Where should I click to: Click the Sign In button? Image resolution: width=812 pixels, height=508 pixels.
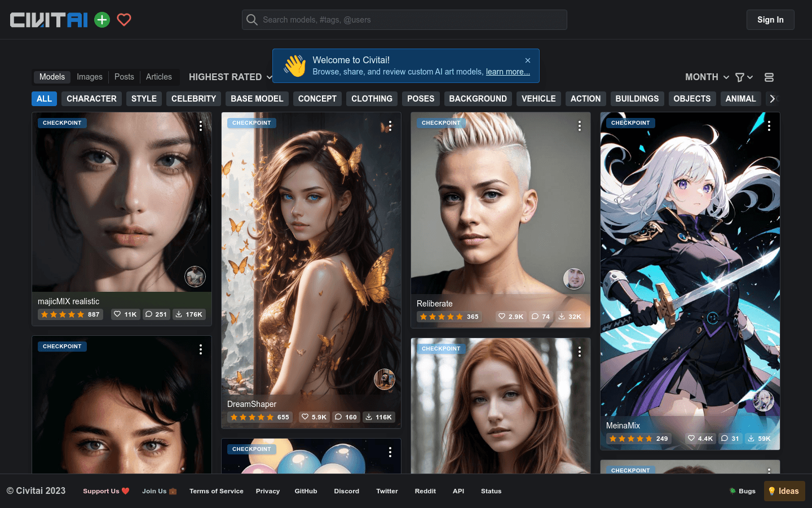pyautogui.click(x=770, y=20)
